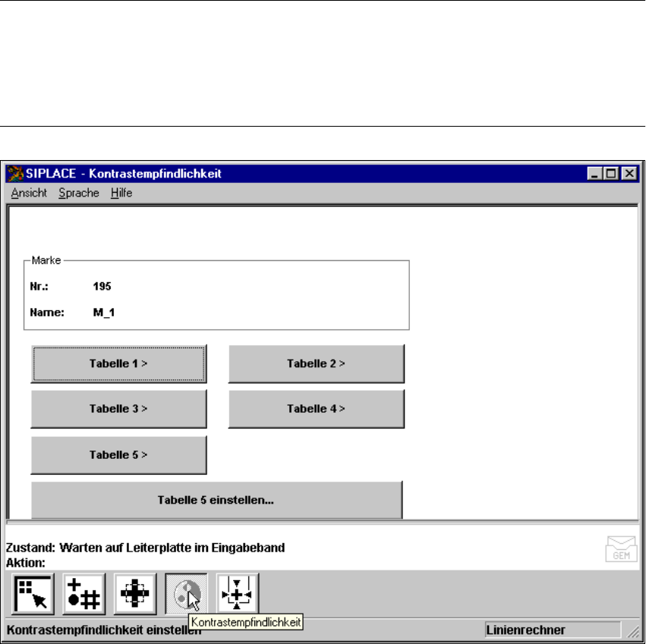The image size is (646, 644).
Task: Open Tabelle 5
Action: pyautogui.click(x=118, y=455)
